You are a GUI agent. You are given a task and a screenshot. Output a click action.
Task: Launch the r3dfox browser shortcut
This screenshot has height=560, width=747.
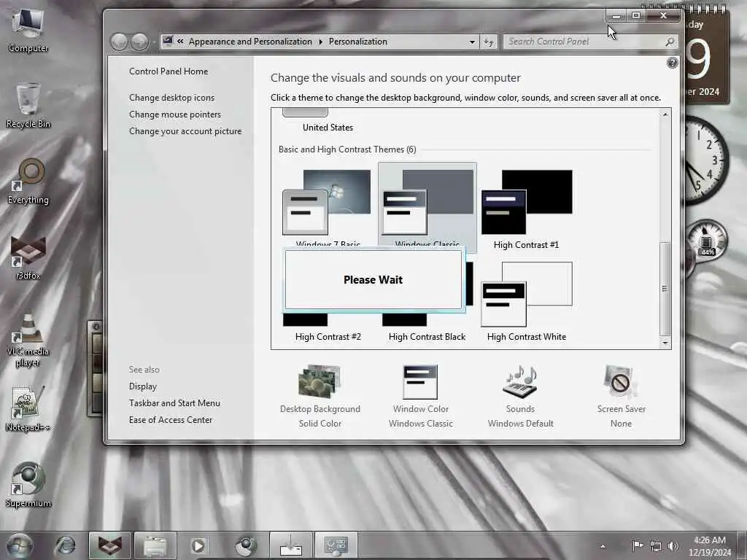(x=28, y=257)
